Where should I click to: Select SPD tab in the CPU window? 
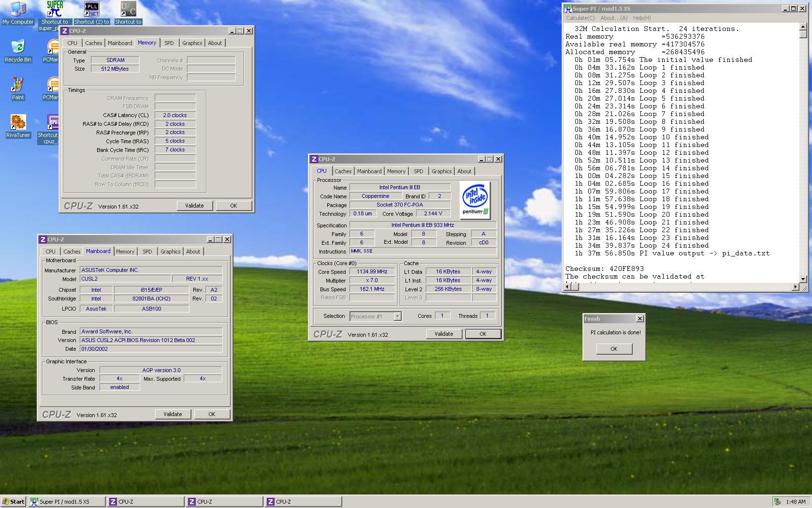(x=418, y=171)
